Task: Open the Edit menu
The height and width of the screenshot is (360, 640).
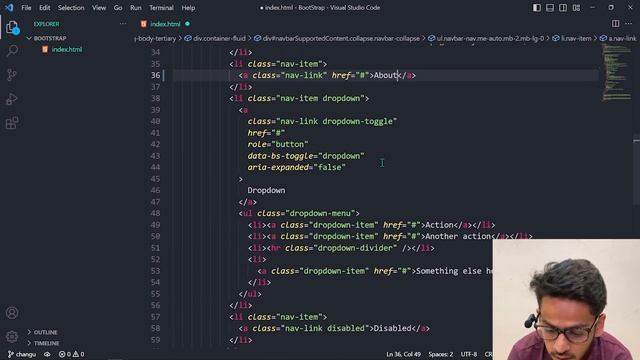Action: coord(44,8)
